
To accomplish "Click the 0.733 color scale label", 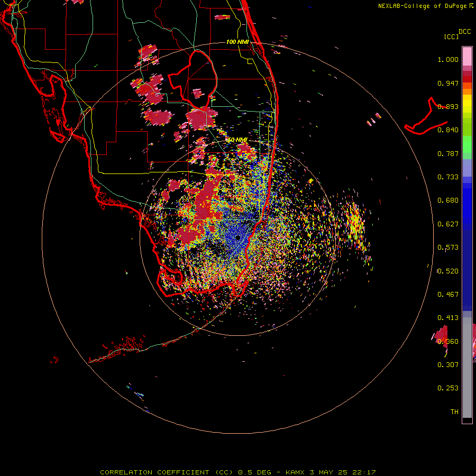I will click(x=448, y=177).
